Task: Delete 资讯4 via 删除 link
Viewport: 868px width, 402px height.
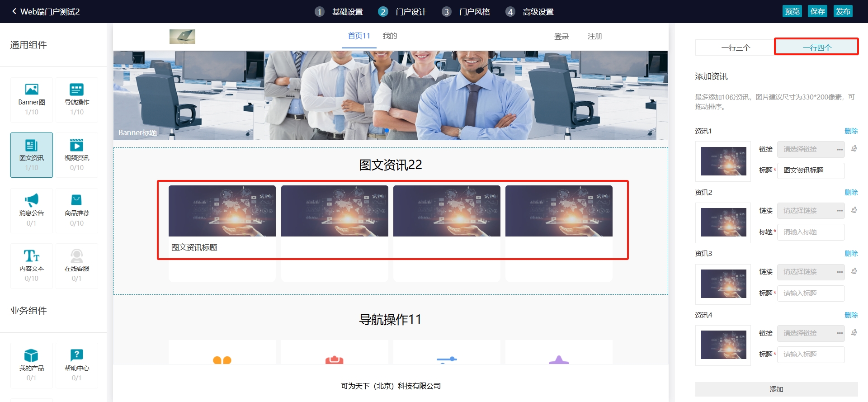Action: pyautogui.click(x=851, y=315)
